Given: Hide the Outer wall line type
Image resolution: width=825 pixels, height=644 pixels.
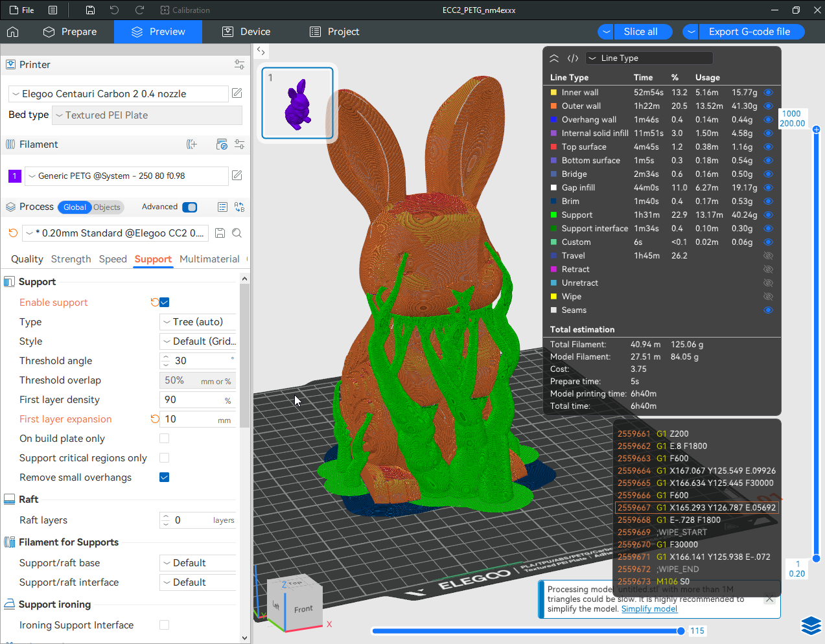Looking at the screenshot, I should pos(768,106).
